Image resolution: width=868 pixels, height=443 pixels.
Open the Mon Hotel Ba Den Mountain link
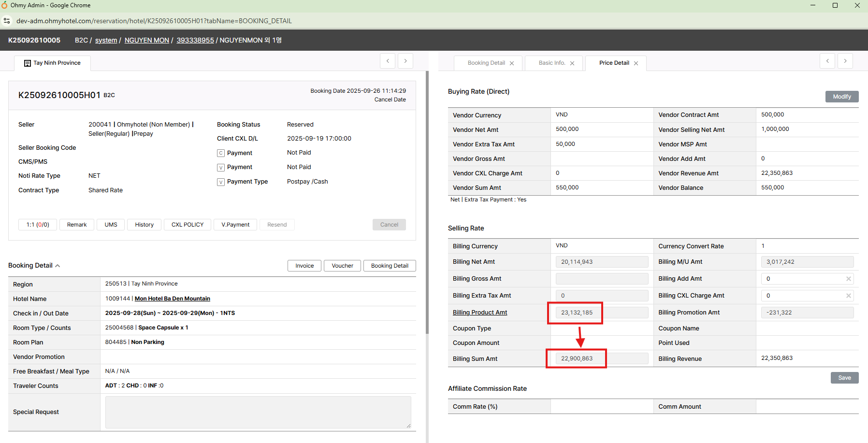coord(172,299)
